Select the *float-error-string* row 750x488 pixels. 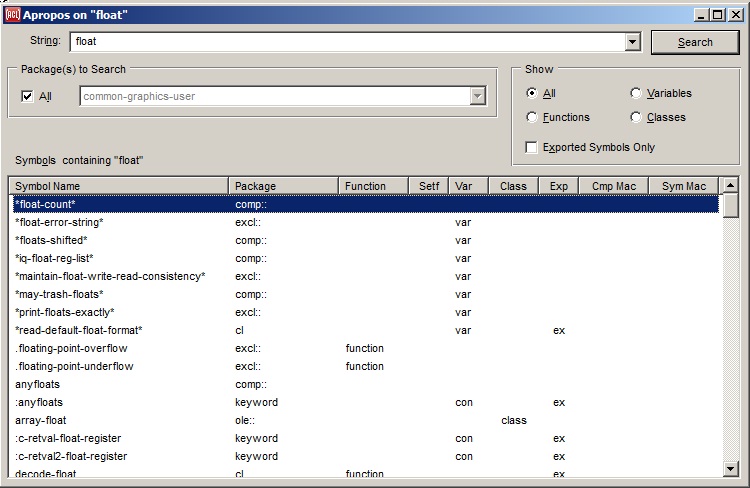(x=60, y=222)
